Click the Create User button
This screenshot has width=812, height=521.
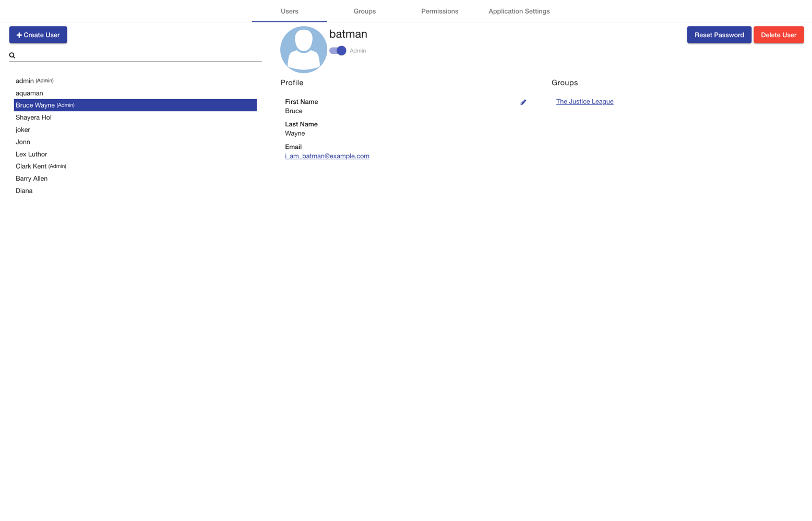click(x=38, y=34)
